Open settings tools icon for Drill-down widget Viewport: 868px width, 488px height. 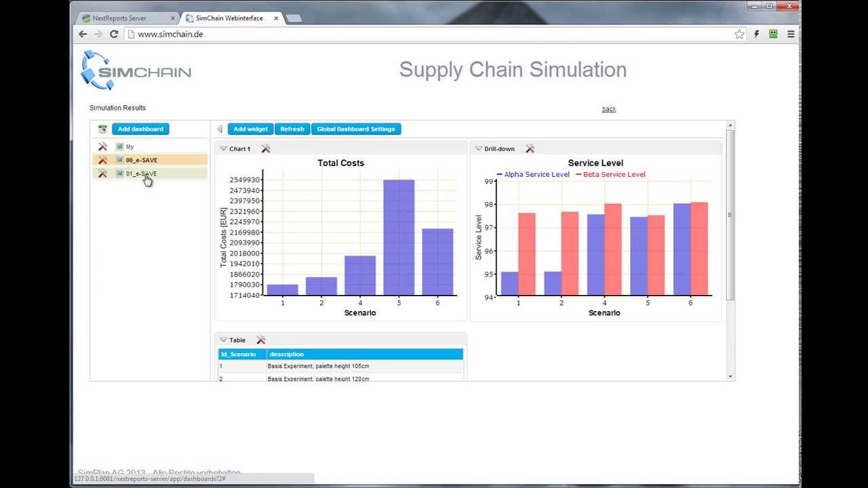pyautogui.click(x=530, y=148)
